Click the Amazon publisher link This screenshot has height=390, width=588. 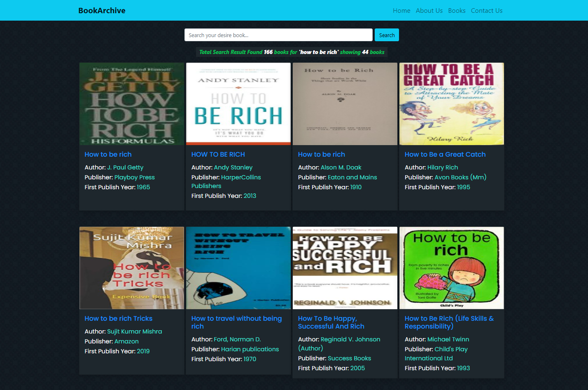tap(126, 341)
